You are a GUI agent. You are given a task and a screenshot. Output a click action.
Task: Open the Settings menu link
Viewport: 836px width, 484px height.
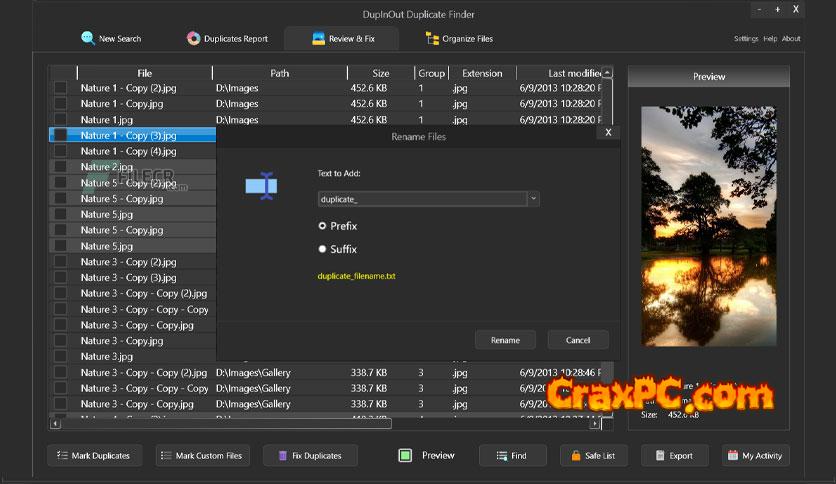coord(746,39)
